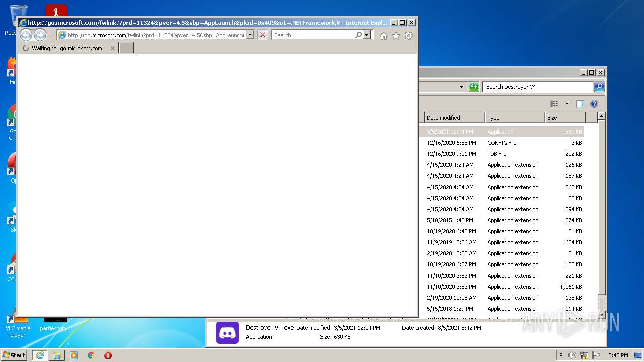Open Explorer address history dropdown arrow
The height and width of the screenshot is (362, 644).
pyautogui.click(x=461, y=87)
